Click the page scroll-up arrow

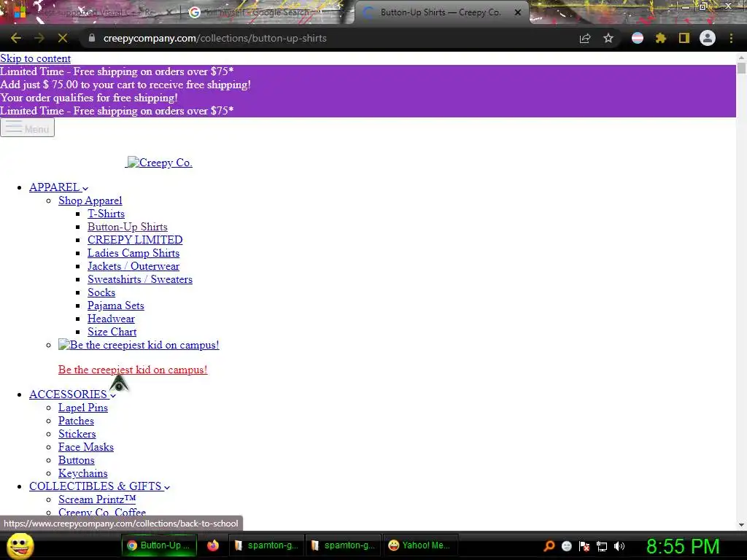pyautogui.click(x=741, y=57)
